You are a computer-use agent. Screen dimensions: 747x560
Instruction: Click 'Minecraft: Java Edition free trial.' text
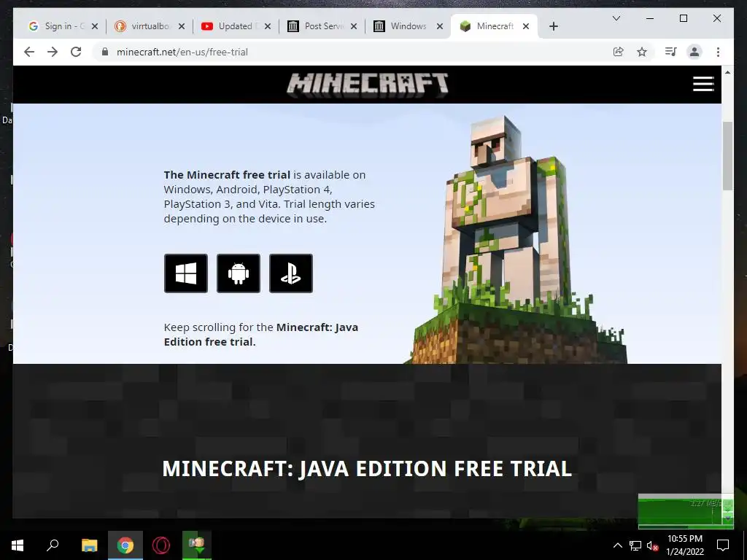pos(261,334)
